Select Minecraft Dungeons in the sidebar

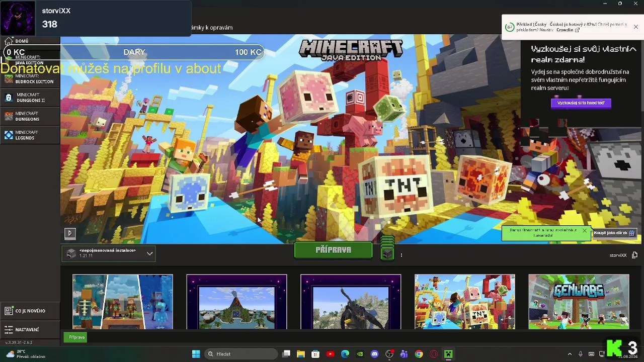click(x=30, y=116)
